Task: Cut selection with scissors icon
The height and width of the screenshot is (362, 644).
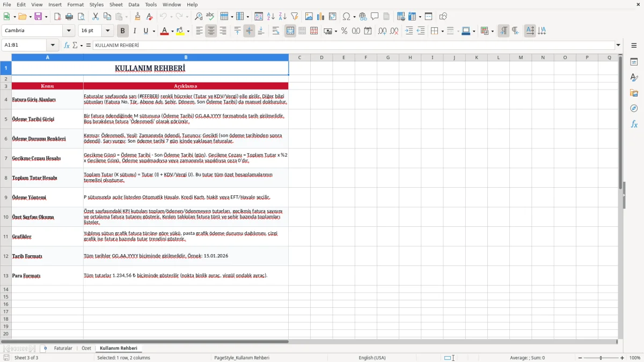Action: [x=95, y=17]
